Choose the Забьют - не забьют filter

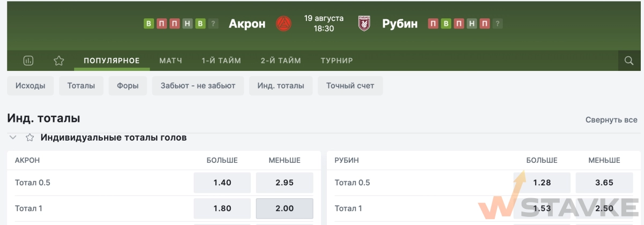point(198,86)
